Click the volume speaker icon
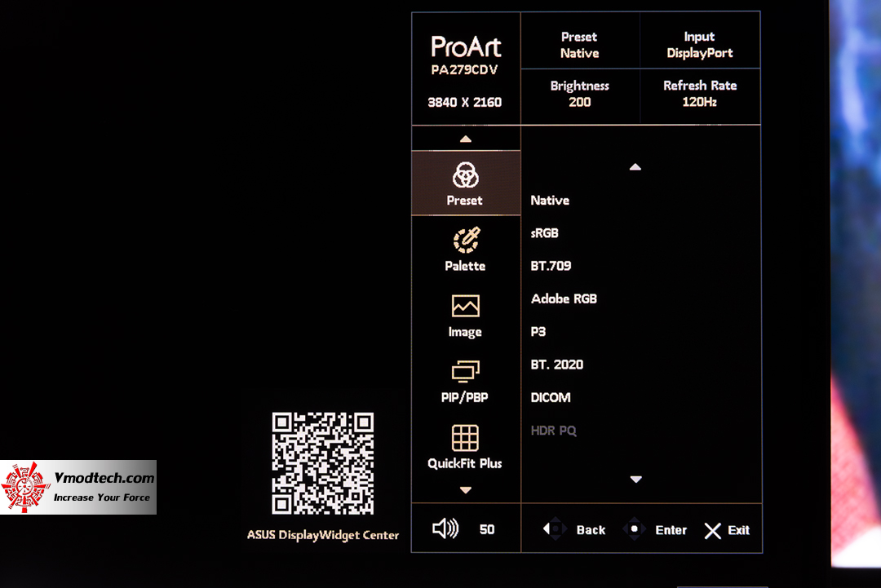 coord(445,528)
